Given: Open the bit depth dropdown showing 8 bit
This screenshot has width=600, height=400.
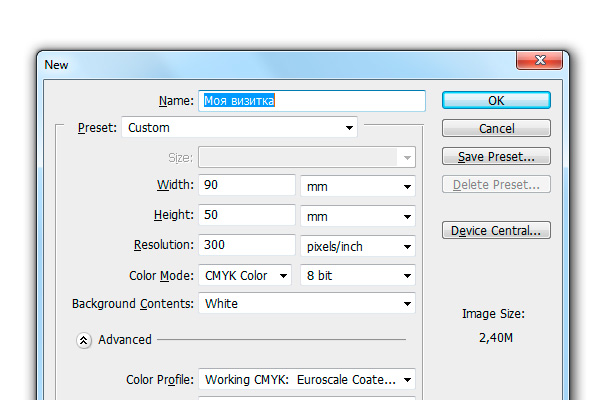Looking at the screenshot, I should [x=358, y=275].
